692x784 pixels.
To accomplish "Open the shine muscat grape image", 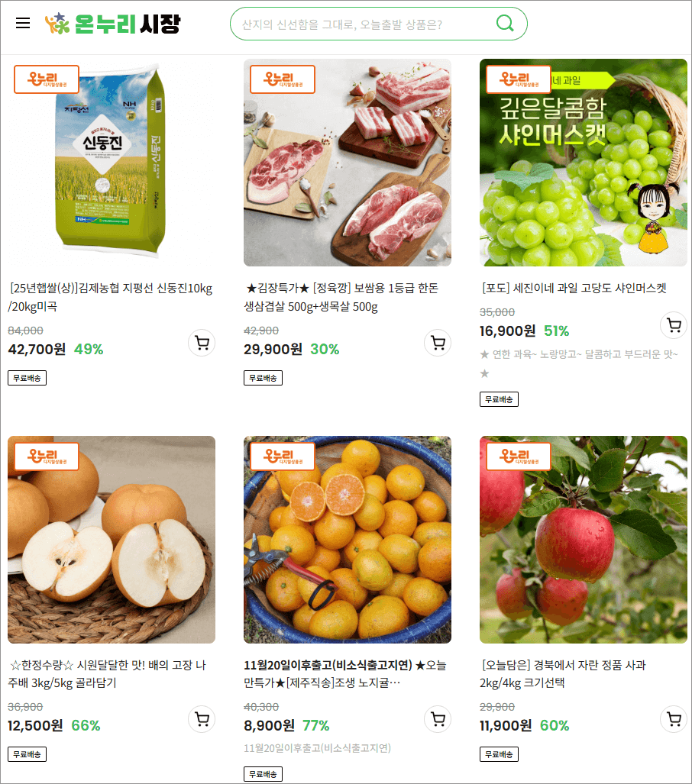I will click(584, 163).
